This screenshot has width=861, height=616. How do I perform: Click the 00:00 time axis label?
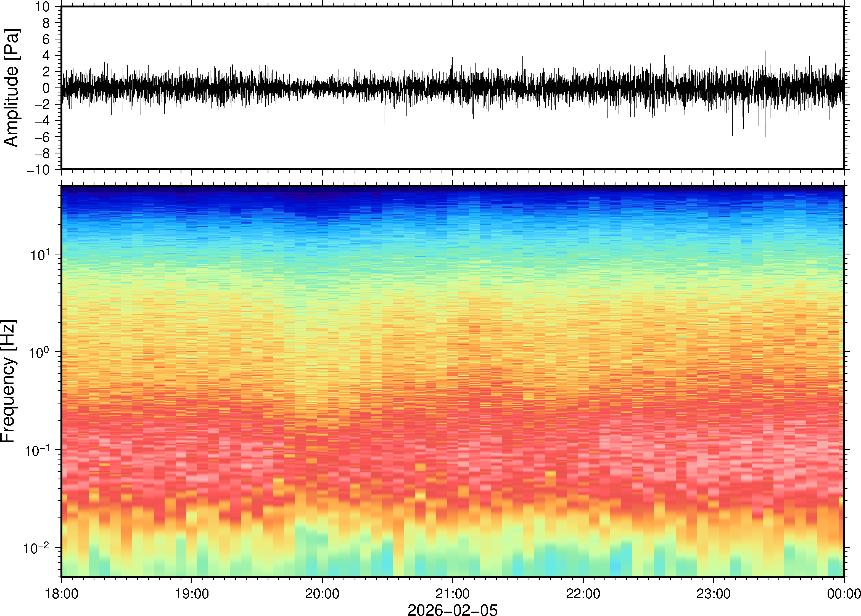pyautogui.click(x=844, y=593)
